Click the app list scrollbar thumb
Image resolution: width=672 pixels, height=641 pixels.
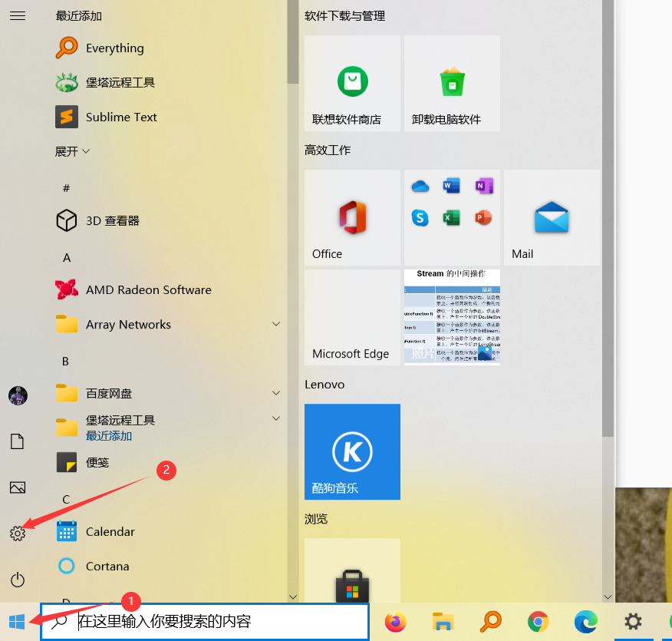[293, 42]
